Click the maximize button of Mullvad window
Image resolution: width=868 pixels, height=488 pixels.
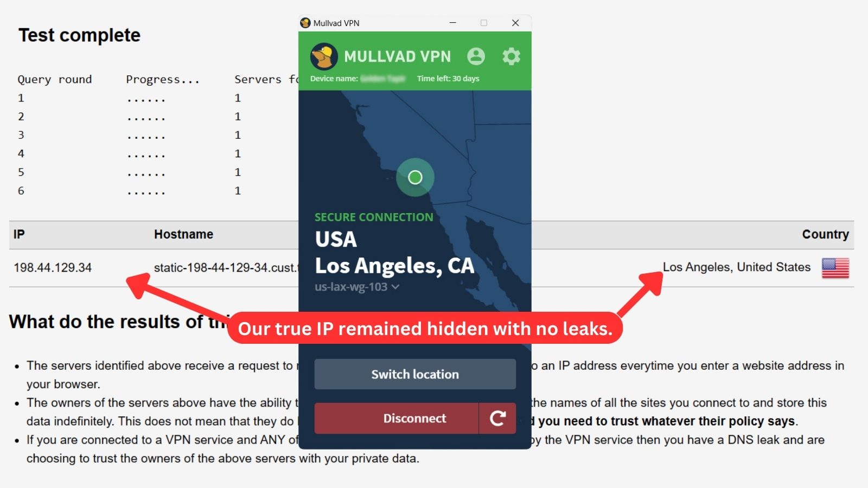coord(484,23)
